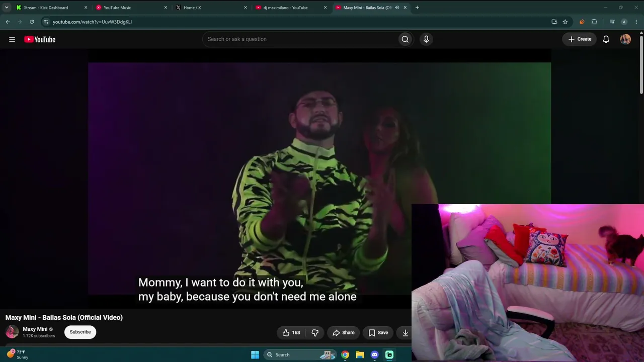Close the Maxy Mini - Bailas Sola tab
The width and height of the screenshot is (644, 362).
click(x=405, y=8)
